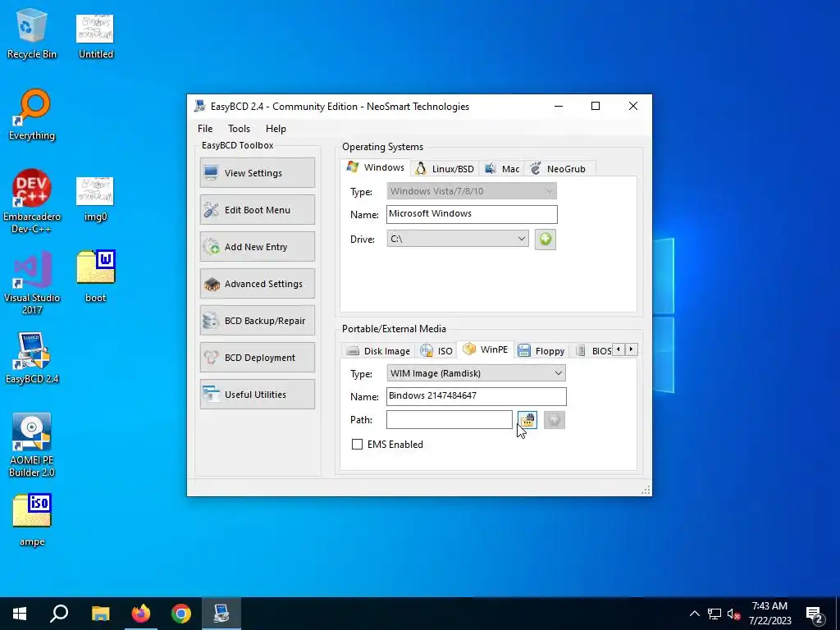
Task: Select the boot folder on desktop
Action: (x=95, y=276)
